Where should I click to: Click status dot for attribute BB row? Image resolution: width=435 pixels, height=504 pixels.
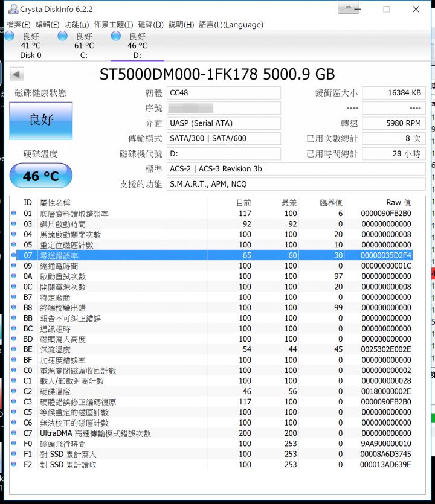coord(13,317)
